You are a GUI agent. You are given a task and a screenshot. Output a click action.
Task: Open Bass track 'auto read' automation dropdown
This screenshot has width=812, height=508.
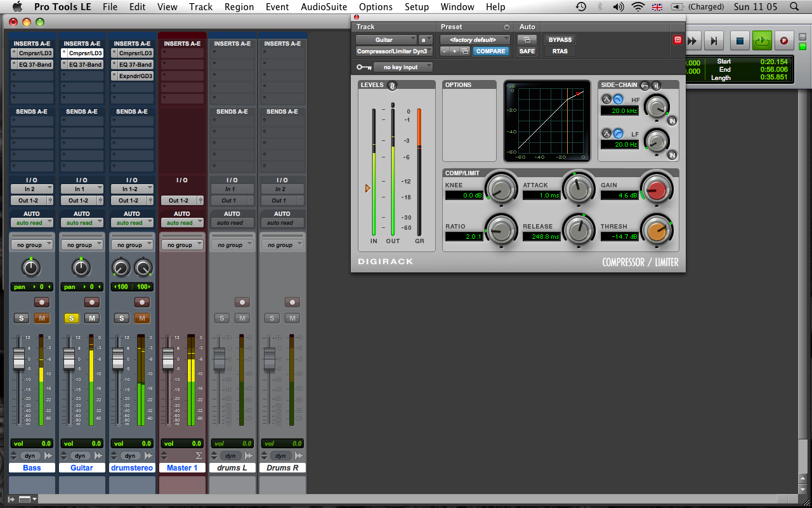(32, 223)
